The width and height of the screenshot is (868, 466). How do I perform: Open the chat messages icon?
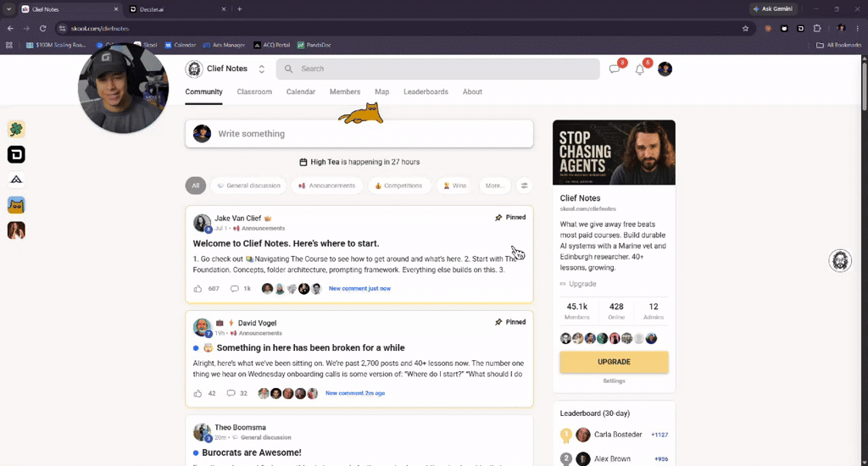coord(615,69)
